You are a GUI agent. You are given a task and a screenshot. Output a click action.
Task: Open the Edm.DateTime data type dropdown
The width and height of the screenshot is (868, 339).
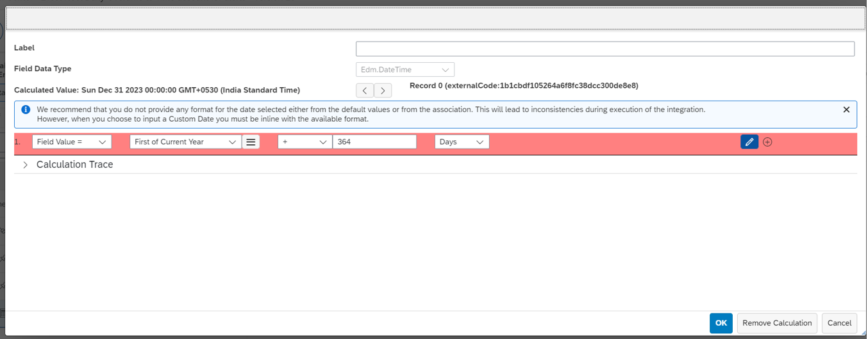coord(405,70)
